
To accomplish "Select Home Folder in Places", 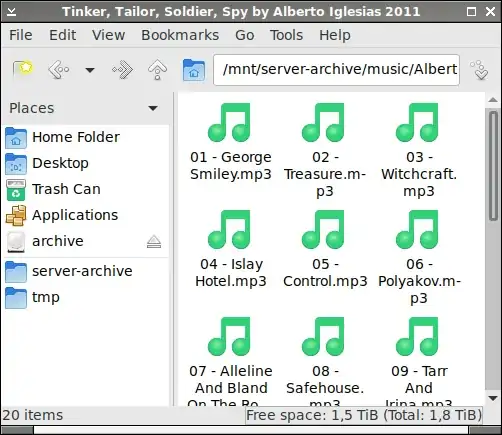I will coord(85,137).
